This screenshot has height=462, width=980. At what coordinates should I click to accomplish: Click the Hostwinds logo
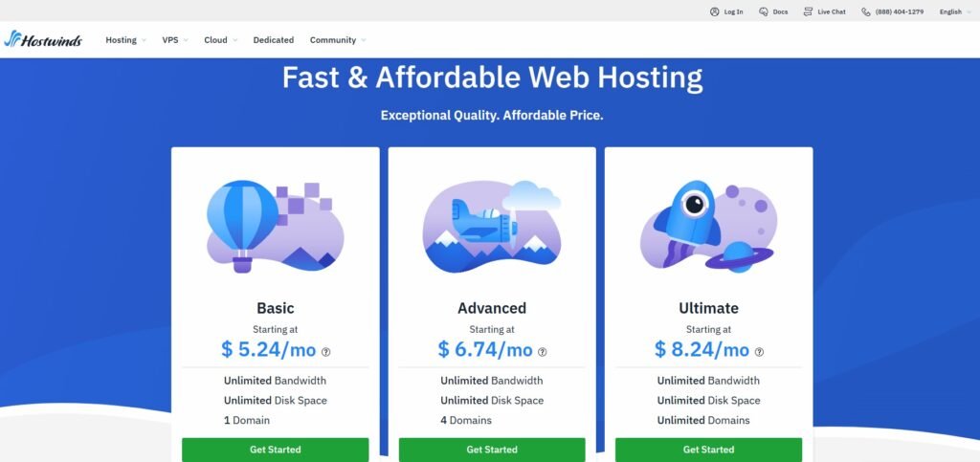point(42,39)
